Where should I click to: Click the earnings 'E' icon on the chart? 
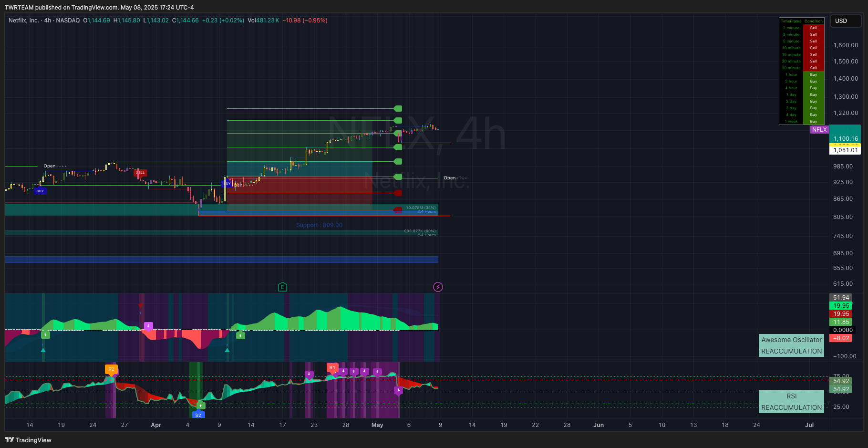pyautogui.click(x=282, y=287)
